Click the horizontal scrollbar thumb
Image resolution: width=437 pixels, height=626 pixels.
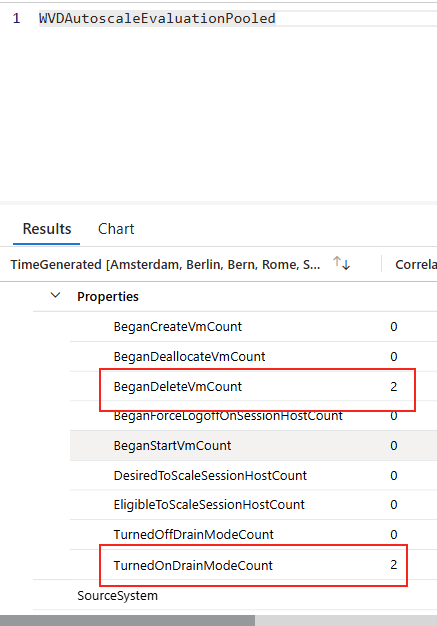(x=127, y=620)
